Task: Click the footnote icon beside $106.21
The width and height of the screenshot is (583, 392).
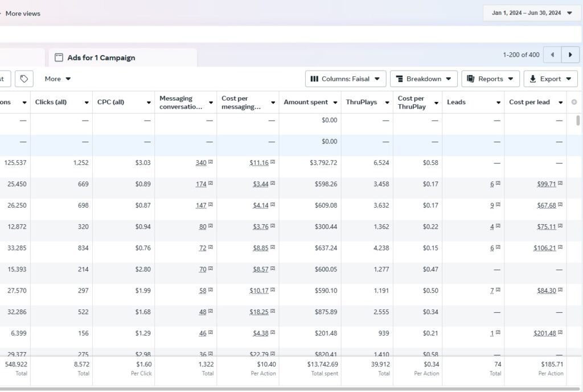Action: click(x=560, y=247)
